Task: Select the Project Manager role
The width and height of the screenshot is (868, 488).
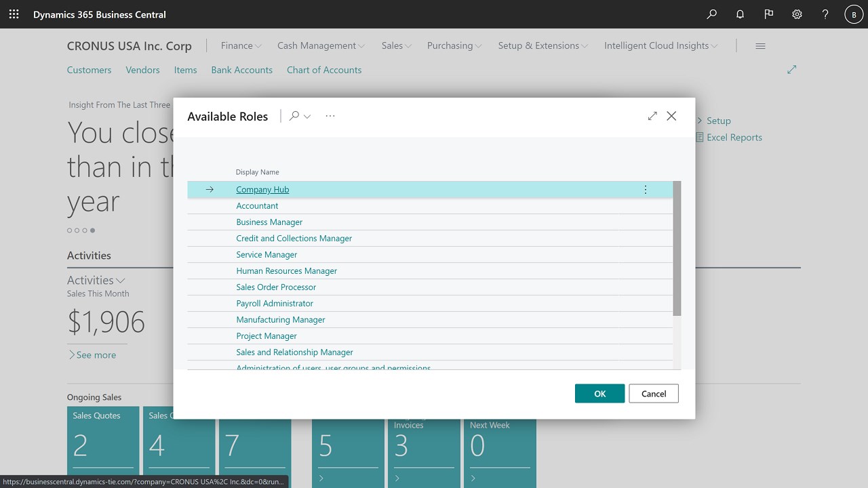Action: tap(267, 336)
